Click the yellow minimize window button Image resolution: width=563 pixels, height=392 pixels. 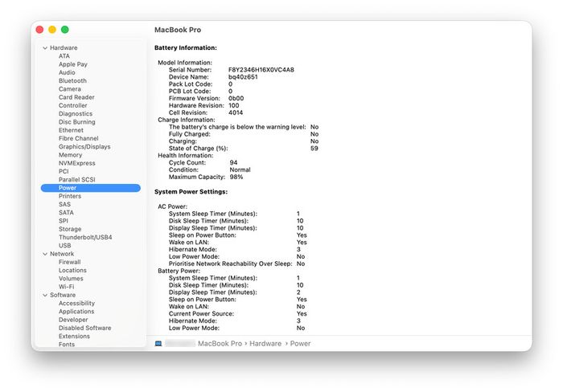(52, 30)
